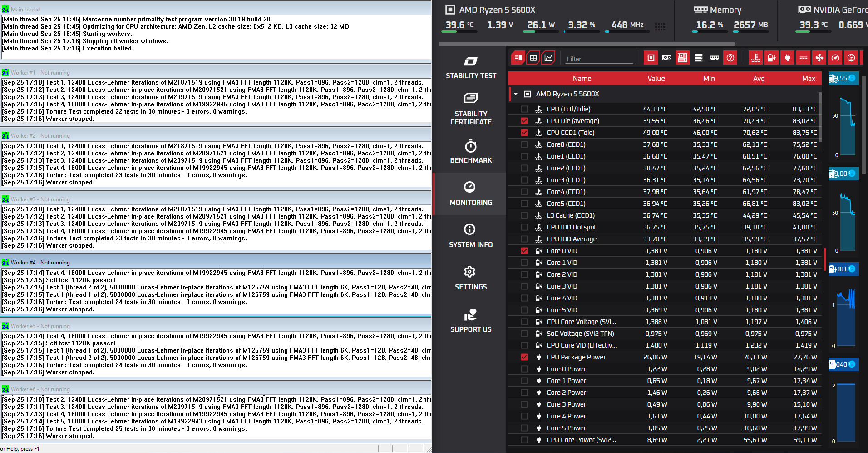The height and width of the screenshot is (453, 868).
Task: Toggle the graphics card hardware filter icon
Action: point(667,58)
